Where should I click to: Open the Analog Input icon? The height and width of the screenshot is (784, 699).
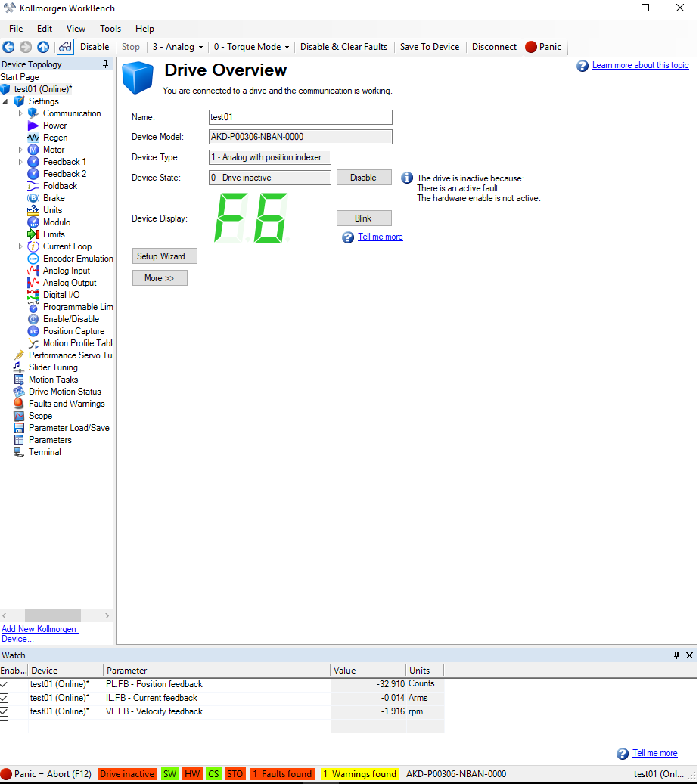tap(33, 271)
